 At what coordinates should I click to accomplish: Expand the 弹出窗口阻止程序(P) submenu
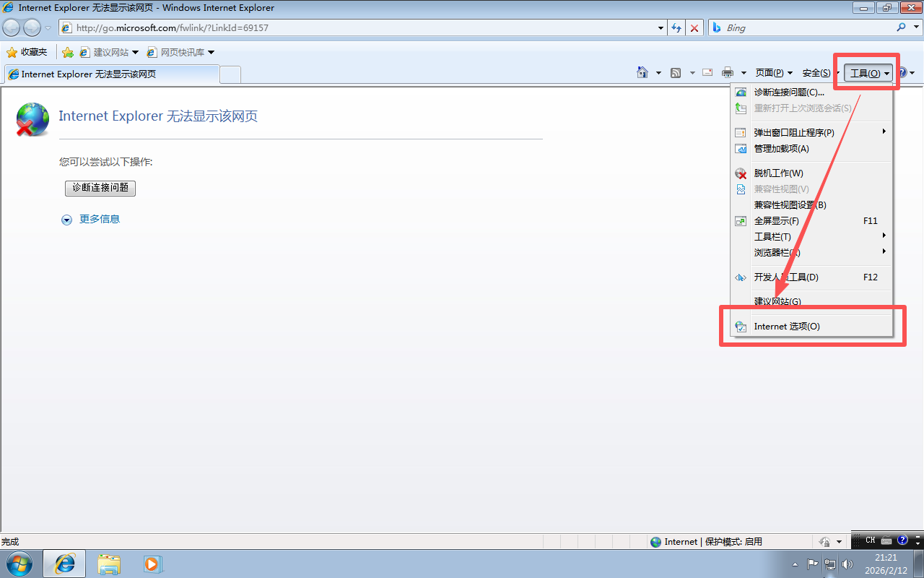(x=812, y=133)
